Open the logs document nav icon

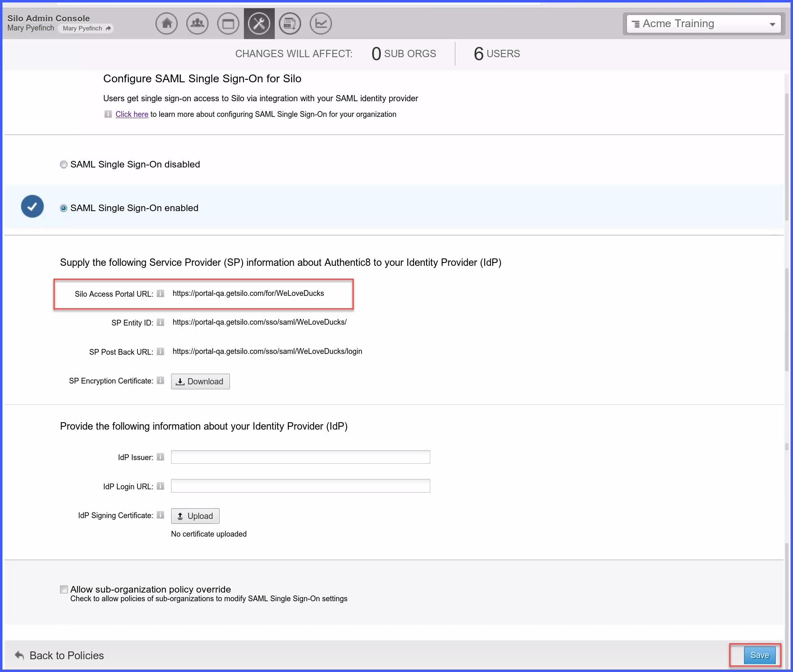point(290,23)
